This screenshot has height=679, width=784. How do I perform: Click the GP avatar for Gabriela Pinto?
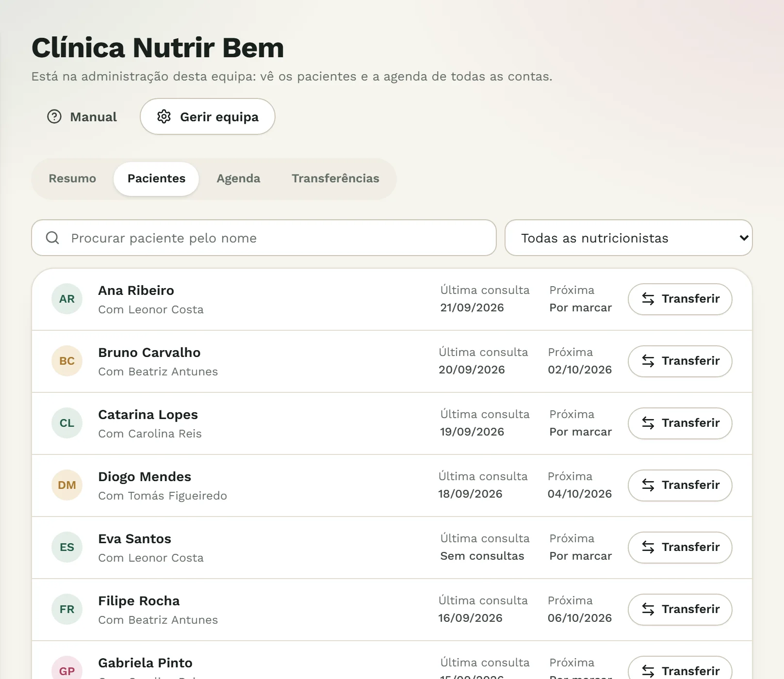(x=67, y=668)
